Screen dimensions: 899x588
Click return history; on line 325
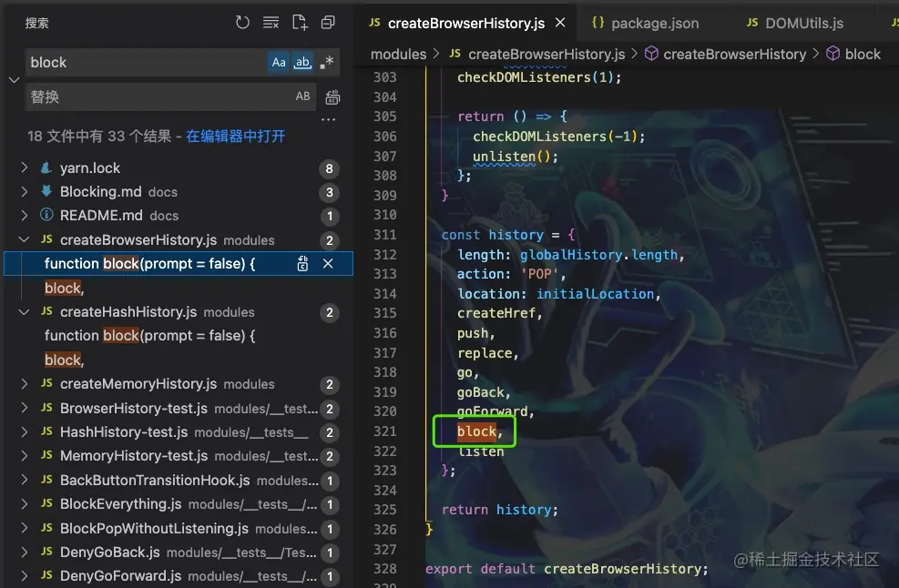pyautogui.click(x=499, y=510)
